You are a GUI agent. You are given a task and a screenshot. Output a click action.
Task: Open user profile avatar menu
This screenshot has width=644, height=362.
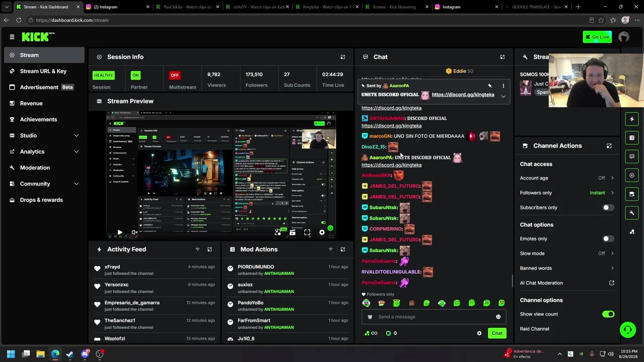coord(624,37)
